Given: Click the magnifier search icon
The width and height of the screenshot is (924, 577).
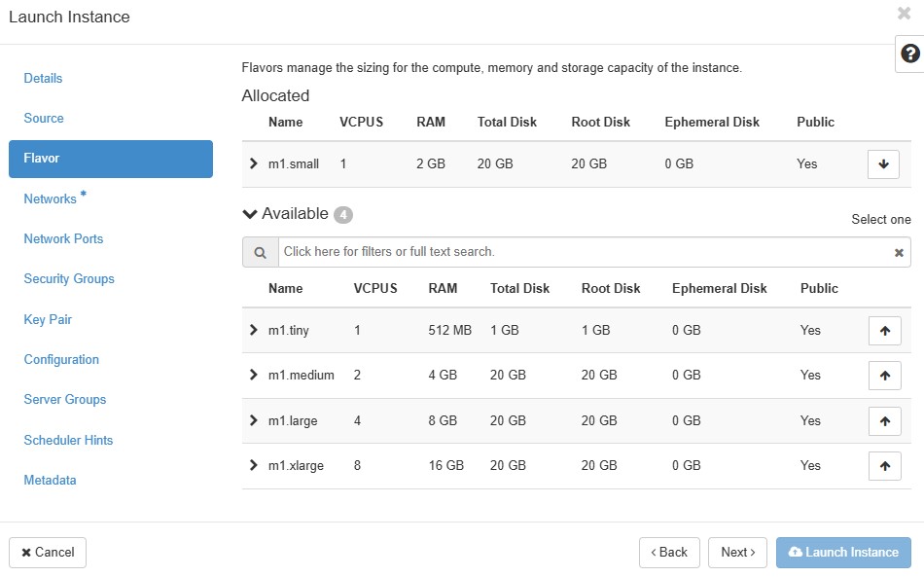Looking at the screenshot, I should (x=261, y=252).
